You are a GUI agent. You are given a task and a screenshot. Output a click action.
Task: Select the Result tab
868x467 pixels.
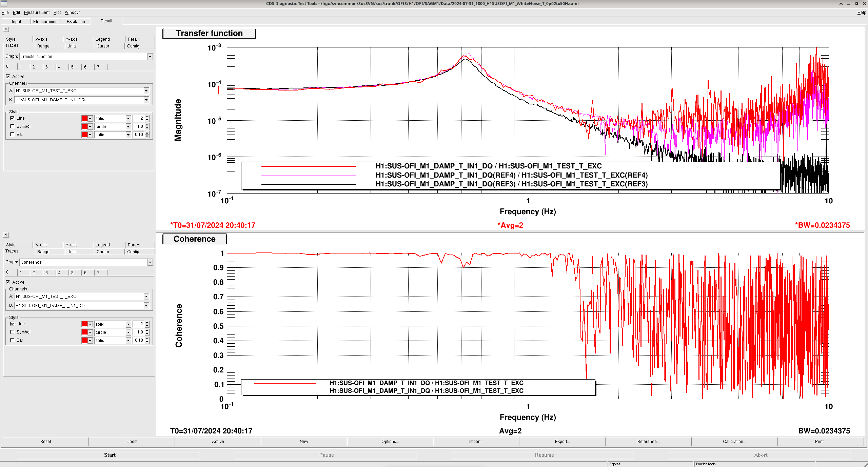coord(106,21)
